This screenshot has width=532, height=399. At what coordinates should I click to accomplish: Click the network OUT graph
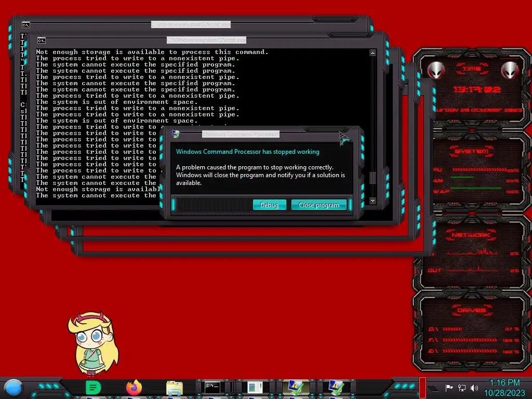coord(473,270)
